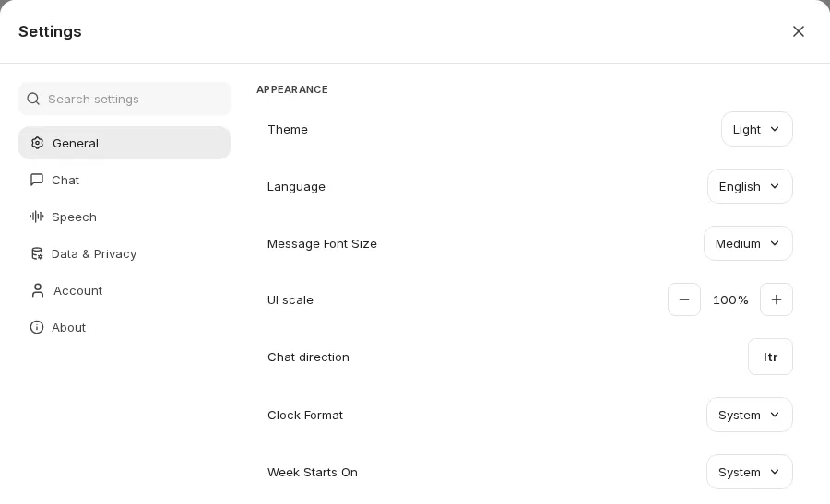Click the Speech waveform icon
Viewport: 830px width, 504px height.
(x=37, y=217)
